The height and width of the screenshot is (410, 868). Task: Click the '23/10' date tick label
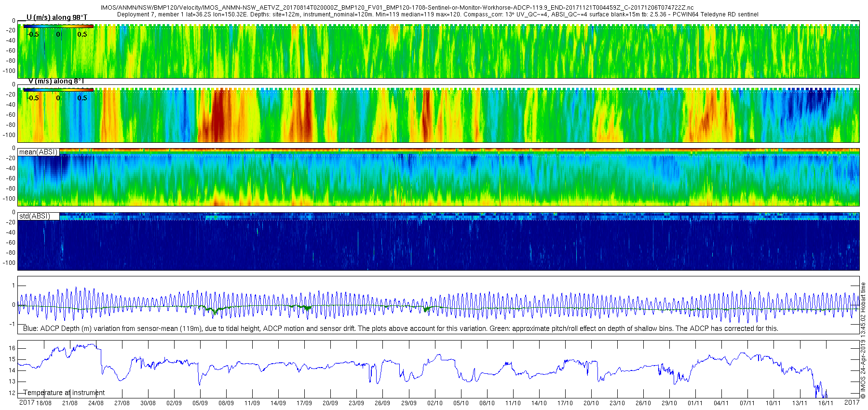tap(617, 403)
